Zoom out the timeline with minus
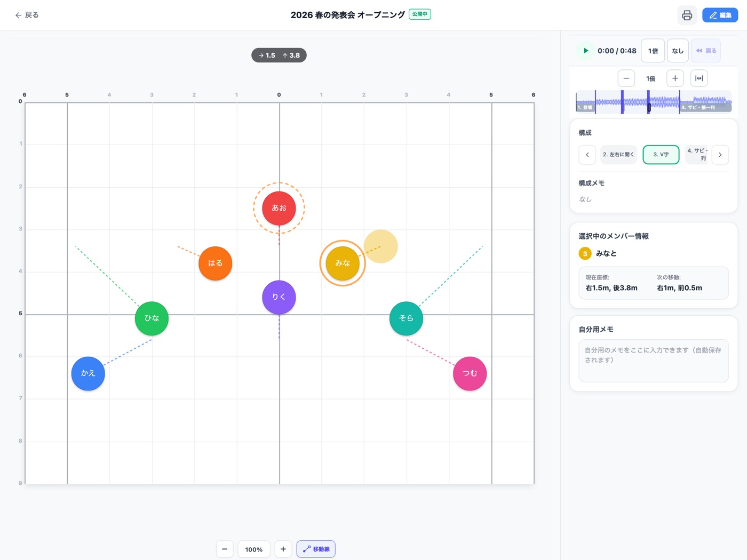 [626, 78]
